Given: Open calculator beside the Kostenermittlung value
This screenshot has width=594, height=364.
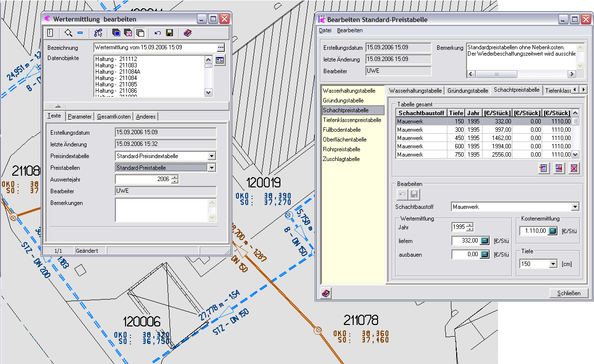Looking at the screenshot, I should point(552,231).
